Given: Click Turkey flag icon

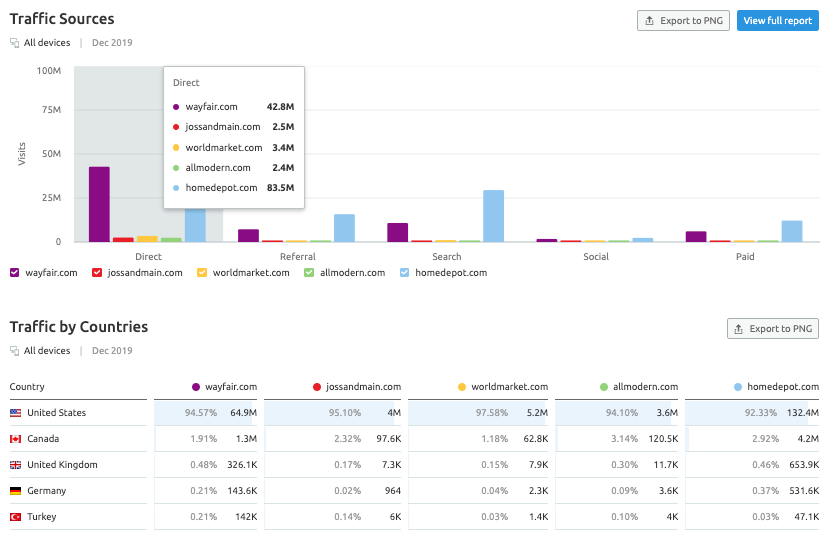Looking at the screenshot, I should [16, 517].
